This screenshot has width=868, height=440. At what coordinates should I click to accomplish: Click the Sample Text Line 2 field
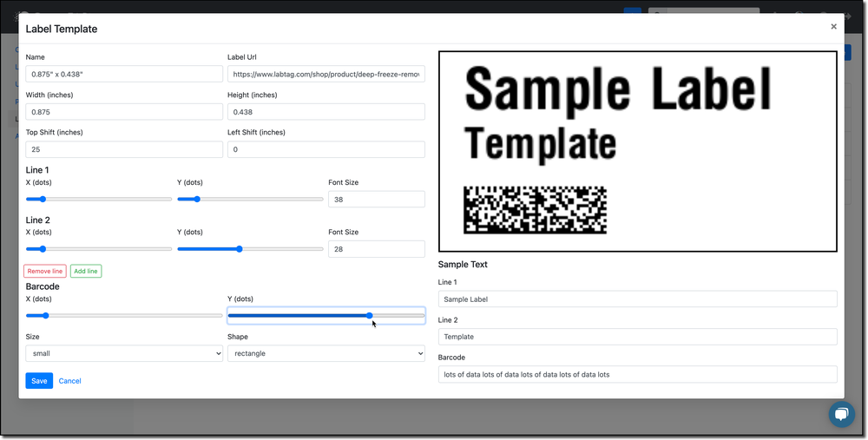(x=638, y=337)
